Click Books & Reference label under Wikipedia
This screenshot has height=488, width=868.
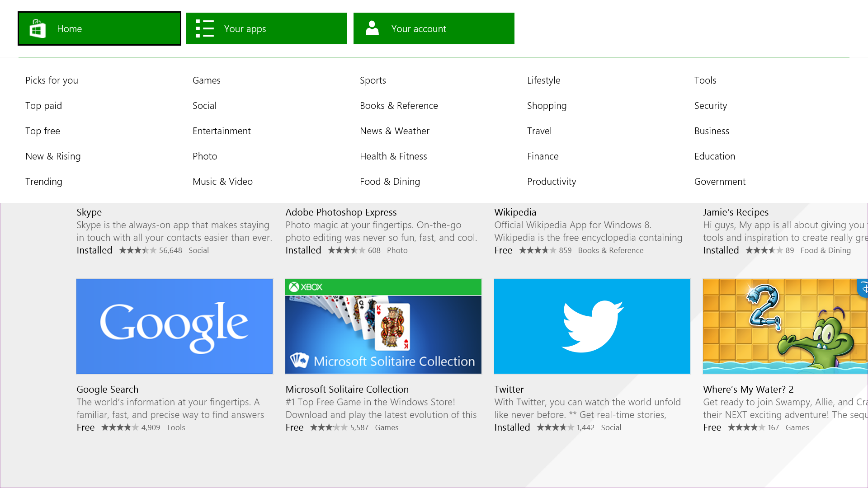tap(611, 250)
